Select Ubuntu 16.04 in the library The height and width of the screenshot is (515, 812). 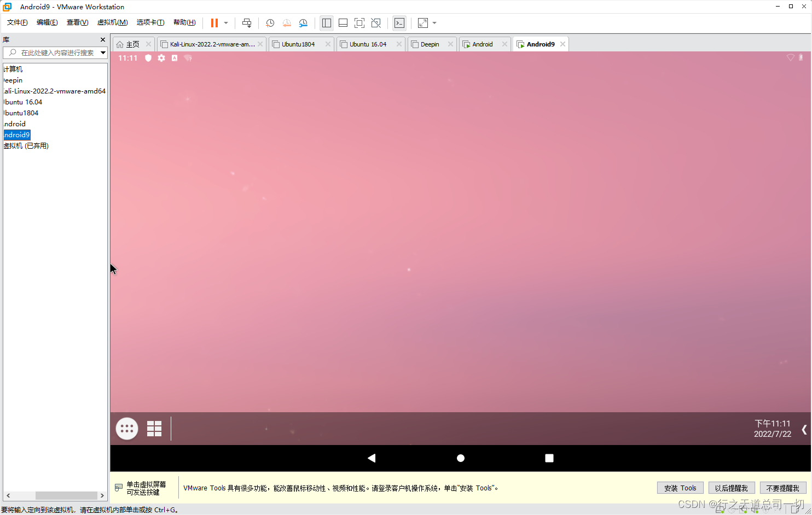(23, 102)
